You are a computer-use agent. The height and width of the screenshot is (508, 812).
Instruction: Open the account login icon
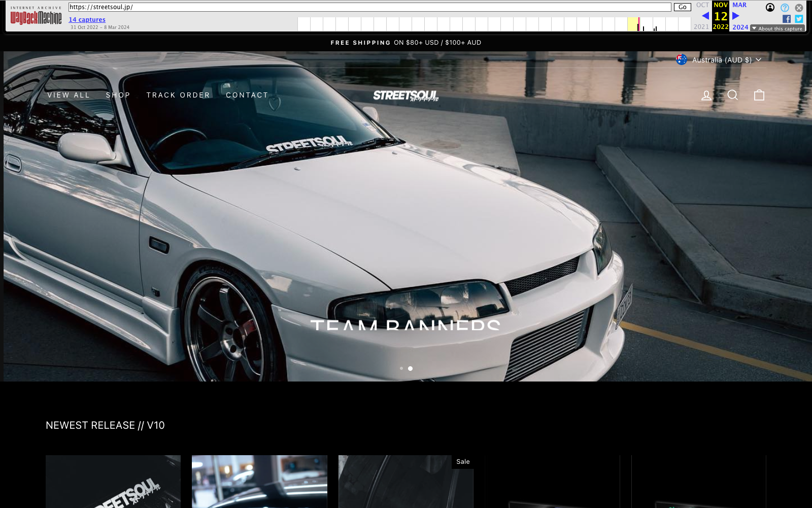[x=706, y=95]
